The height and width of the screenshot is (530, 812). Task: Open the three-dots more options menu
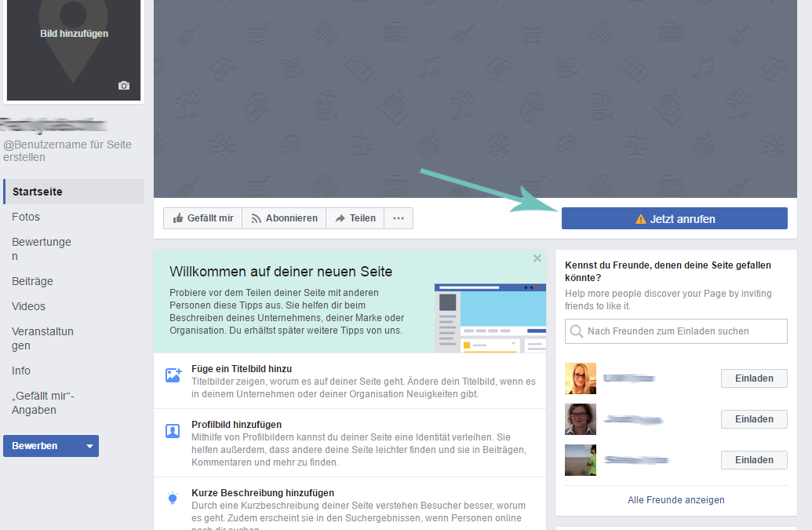point(399,218)
